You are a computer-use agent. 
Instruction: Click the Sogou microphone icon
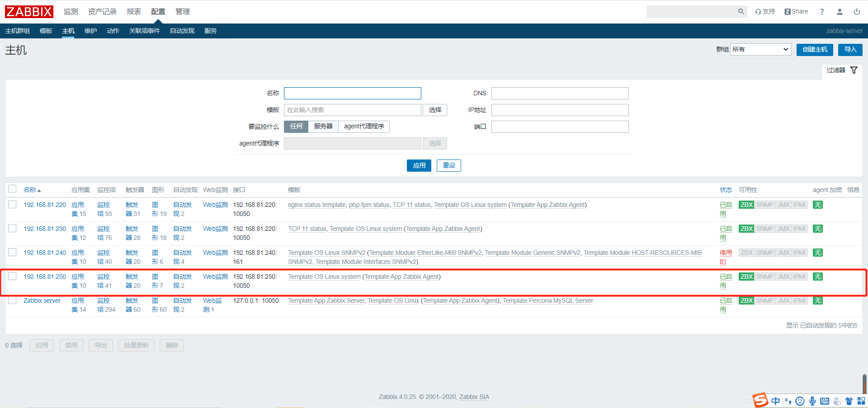(x=812, y=401)
